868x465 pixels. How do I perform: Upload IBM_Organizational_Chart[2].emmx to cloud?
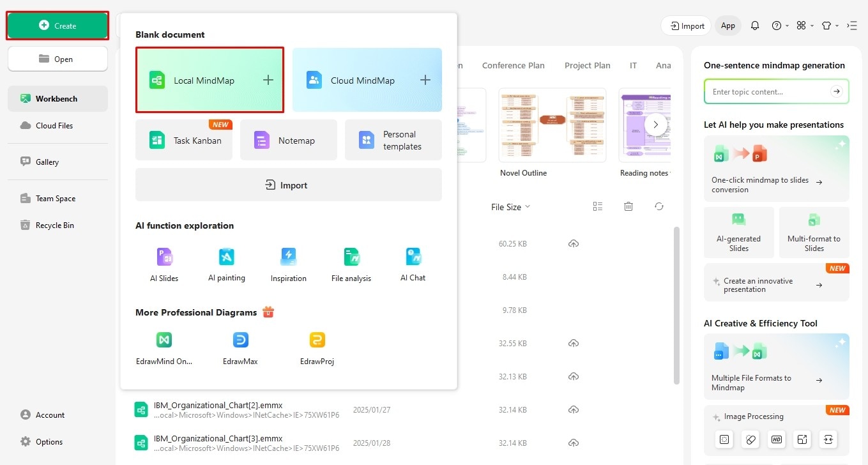[x=574, y=409]
